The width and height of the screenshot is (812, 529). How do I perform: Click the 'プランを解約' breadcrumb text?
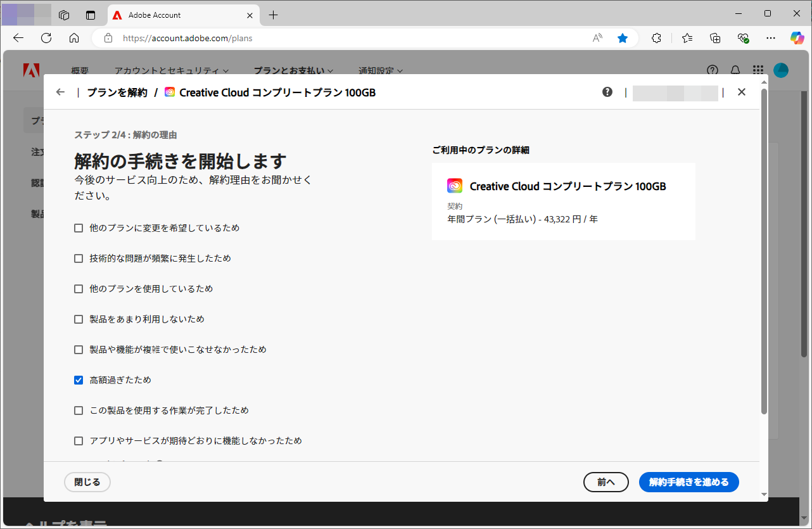pos(117,92)
